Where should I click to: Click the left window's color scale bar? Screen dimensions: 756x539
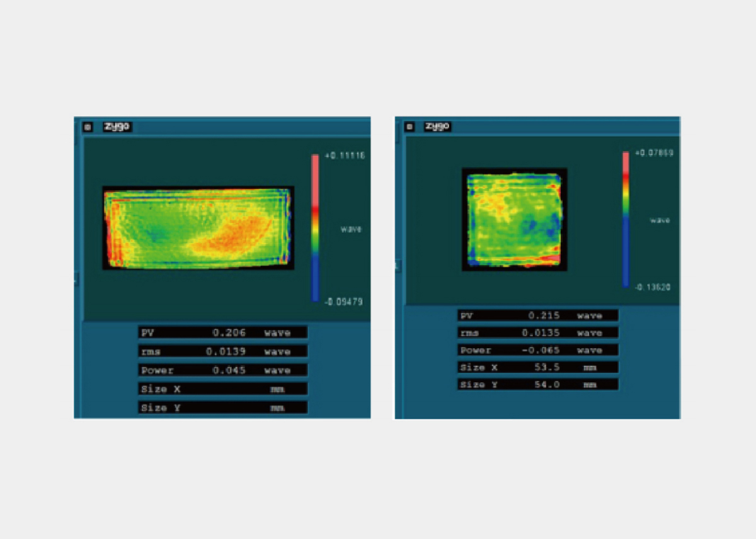(x=315, y=228)
